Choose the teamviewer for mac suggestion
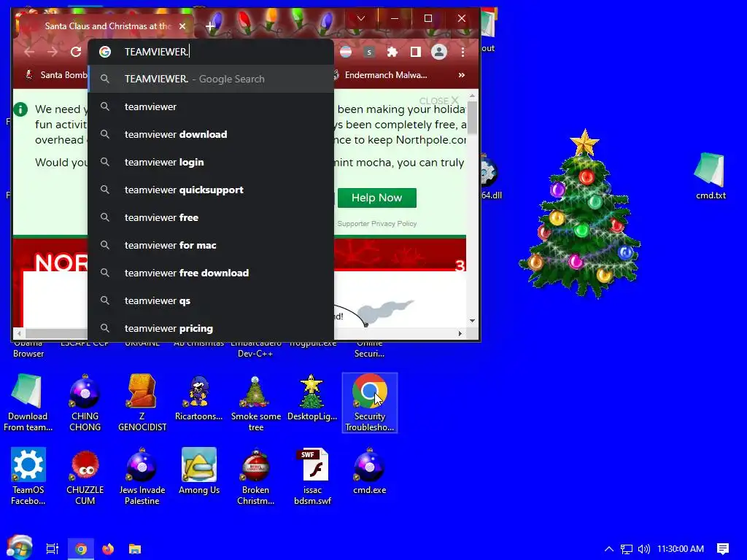The height and width of the screenshot is (560, 747). pyautogui.click(x=211, y=245)
